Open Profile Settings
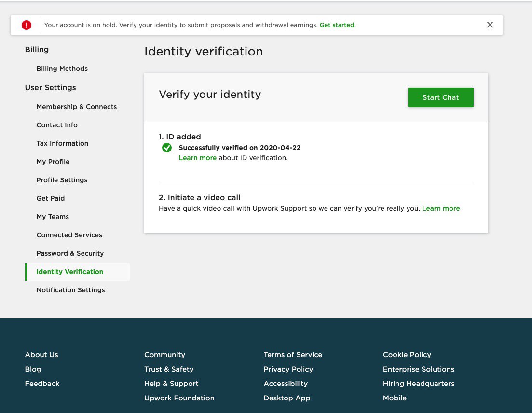This screenshot has height=413, width=532. (62, 180)
